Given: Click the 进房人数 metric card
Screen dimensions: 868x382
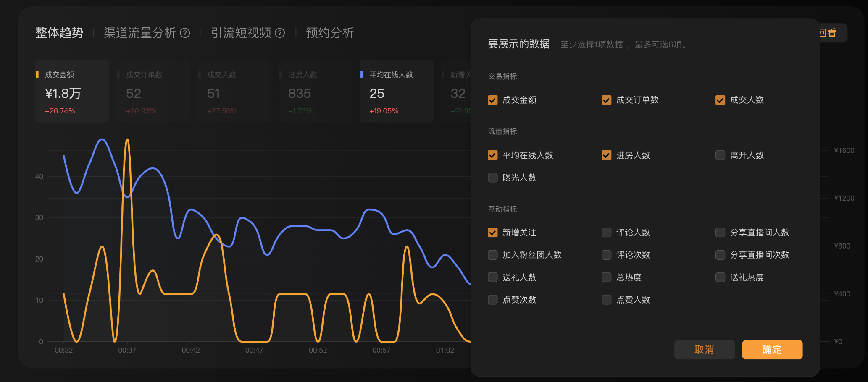Looking at the screenshot, I should (315, 91).
